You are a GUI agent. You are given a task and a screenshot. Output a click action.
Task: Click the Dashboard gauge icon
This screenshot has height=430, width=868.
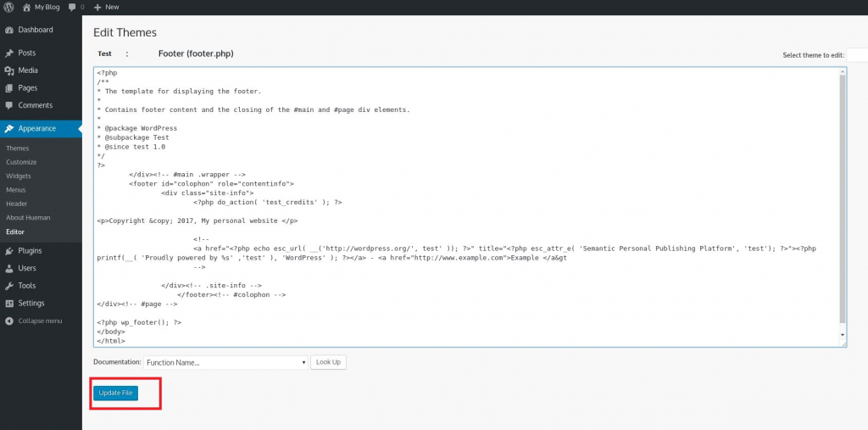coord(8,30)
